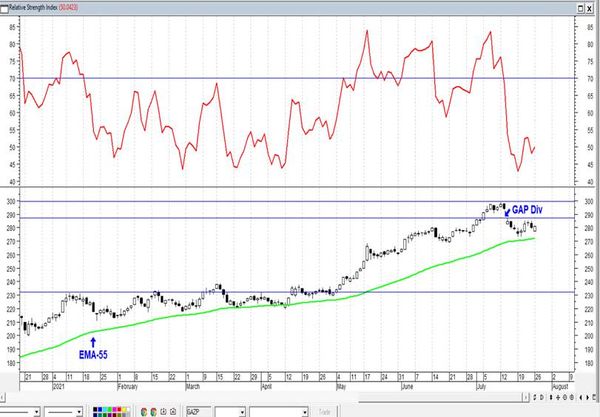Click the Relative Strength Index panel's title icon
This screenshot has width=600, height=417.
pyautogui.click(x=4, y=8)
